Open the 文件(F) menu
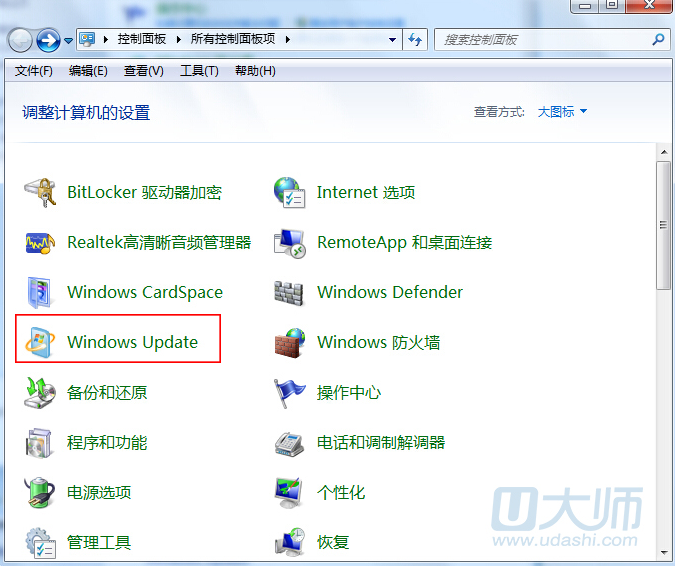675x566 pixels. pos(34,71)
